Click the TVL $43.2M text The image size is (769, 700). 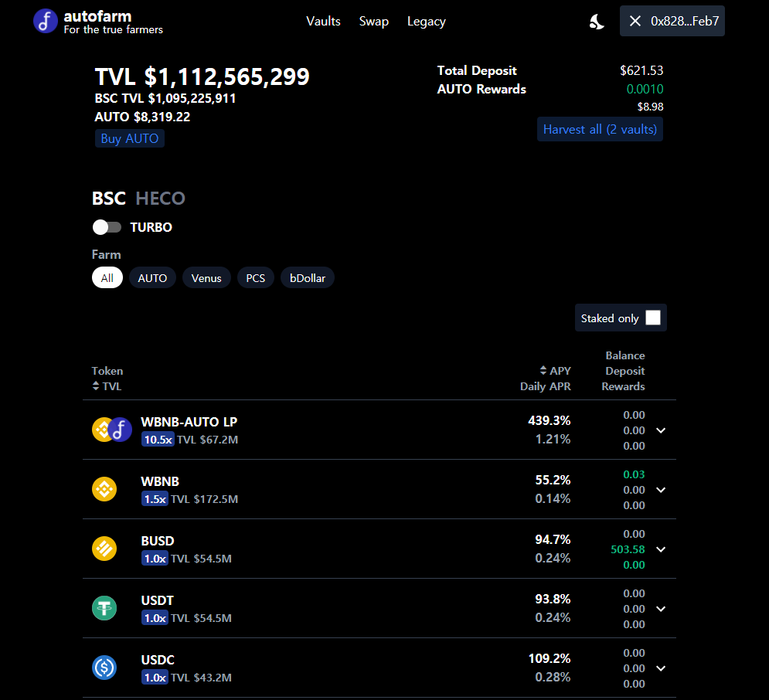coord(201,678)
